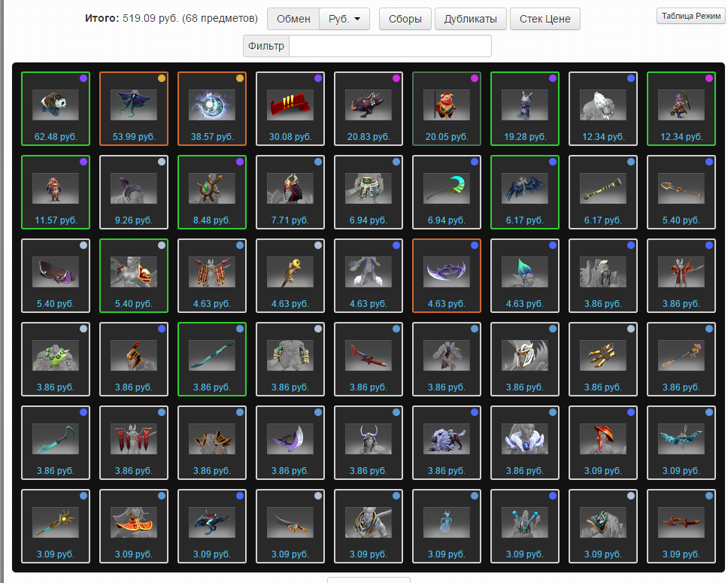Pick the teal-green hair crest item, 4.63 руб.
The width and height of the screenshot is (728, 583).
pos(525,276)
